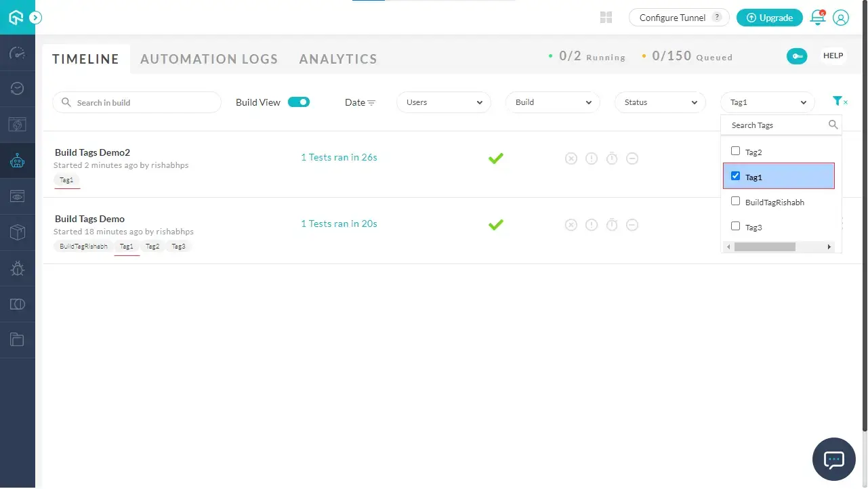Open the bug issue tracker sidebar icon
868x489 pixels.
(18, 269)
